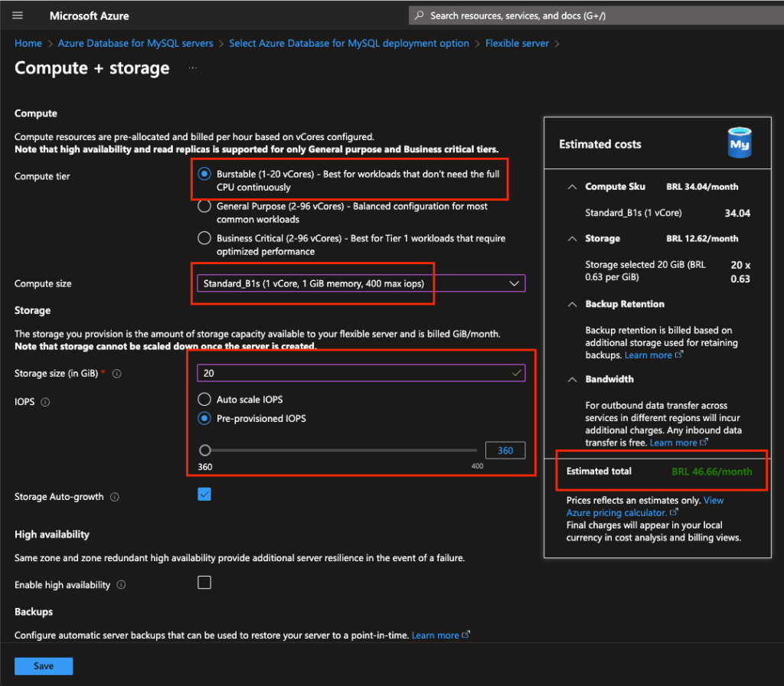Click the info icon next to IOPS
This screenshot has height=686, width=784.
(45, 402)
